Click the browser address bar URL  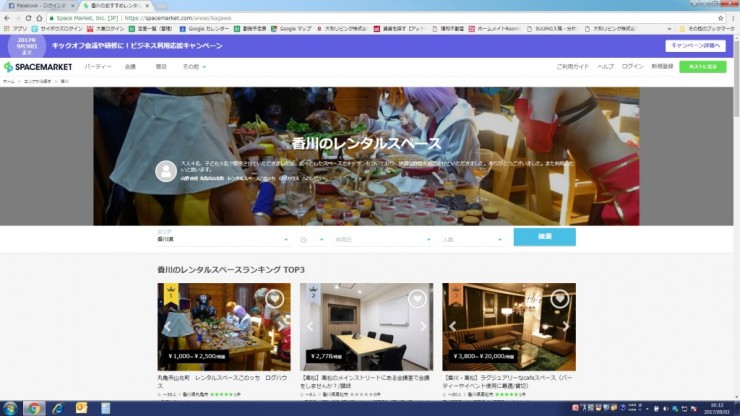coord(178,18)
